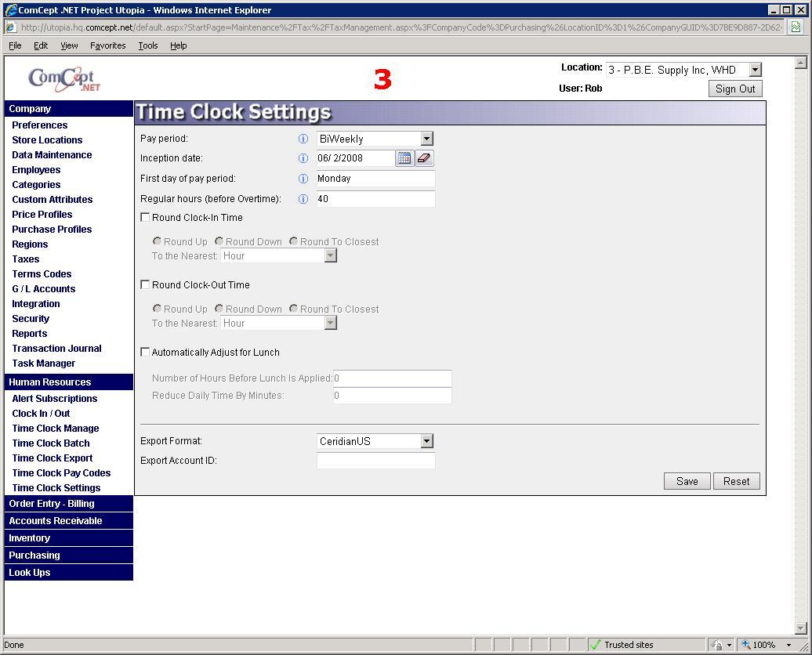Open Clock In / Out
Viewport: 812px width, 655px height.
coord(41,413)
